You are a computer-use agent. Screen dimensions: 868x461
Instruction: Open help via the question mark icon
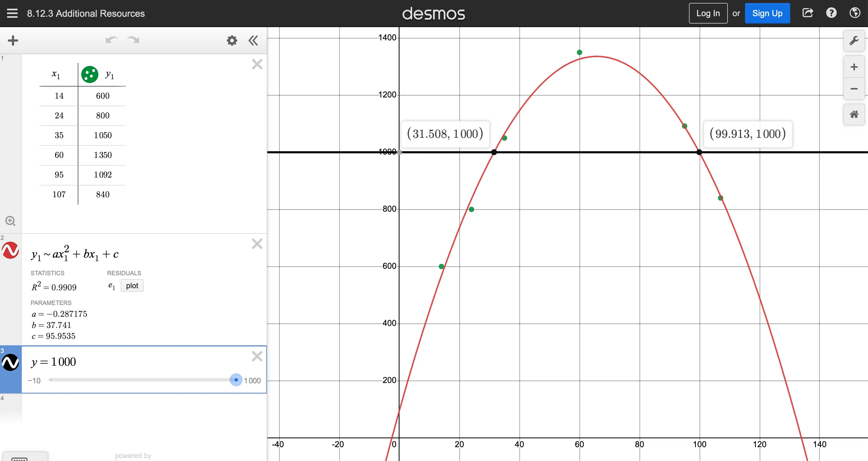coord(831,13)
